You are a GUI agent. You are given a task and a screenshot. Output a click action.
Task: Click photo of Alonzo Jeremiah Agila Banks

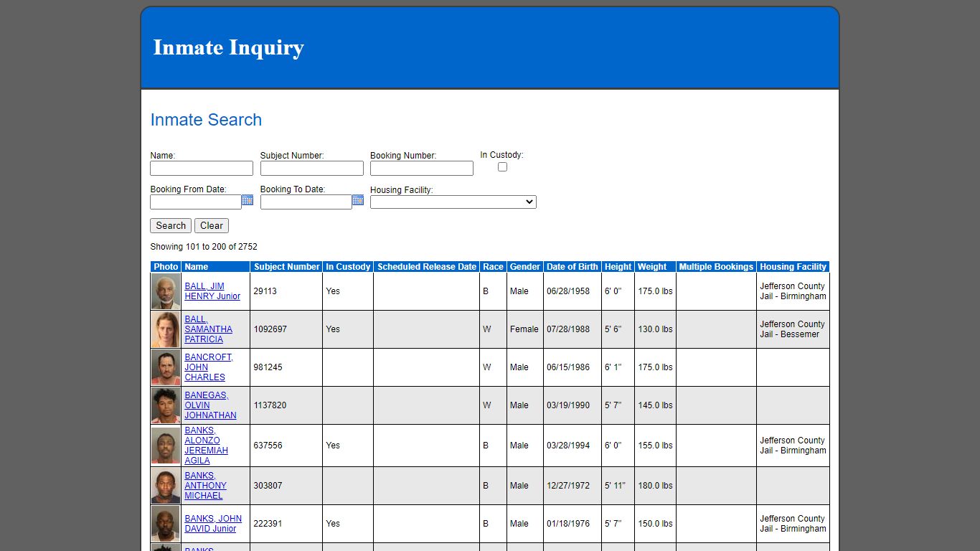(x=166, y=446)
